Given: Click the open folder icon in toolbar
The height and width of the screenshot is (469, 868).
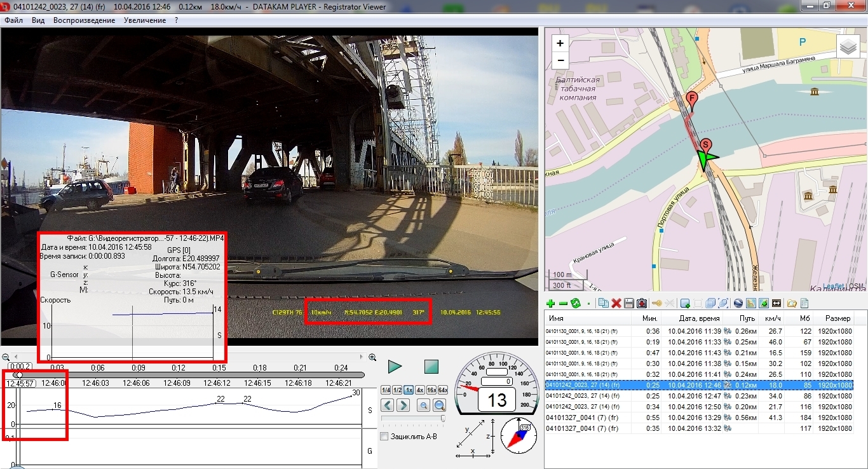Looking at the screenshot, I should (792, 304).
